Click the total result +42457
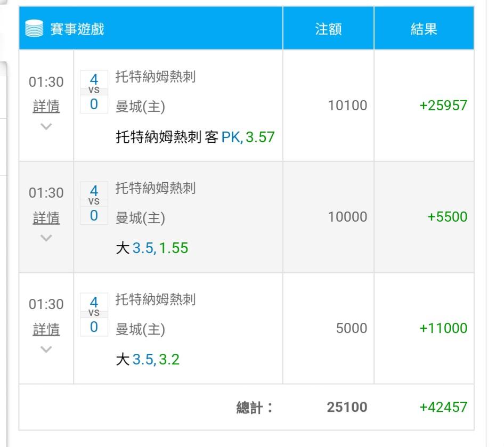The height and width of the screenshot is (447, 504). click(443, 407)
